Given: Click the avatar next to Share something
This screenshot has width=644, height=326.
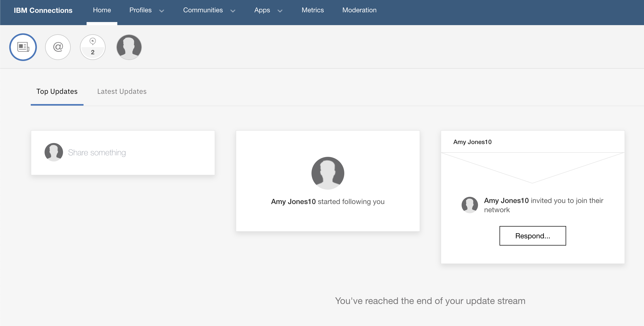Looking at the screenshot, I should click(x=54, y=152).
